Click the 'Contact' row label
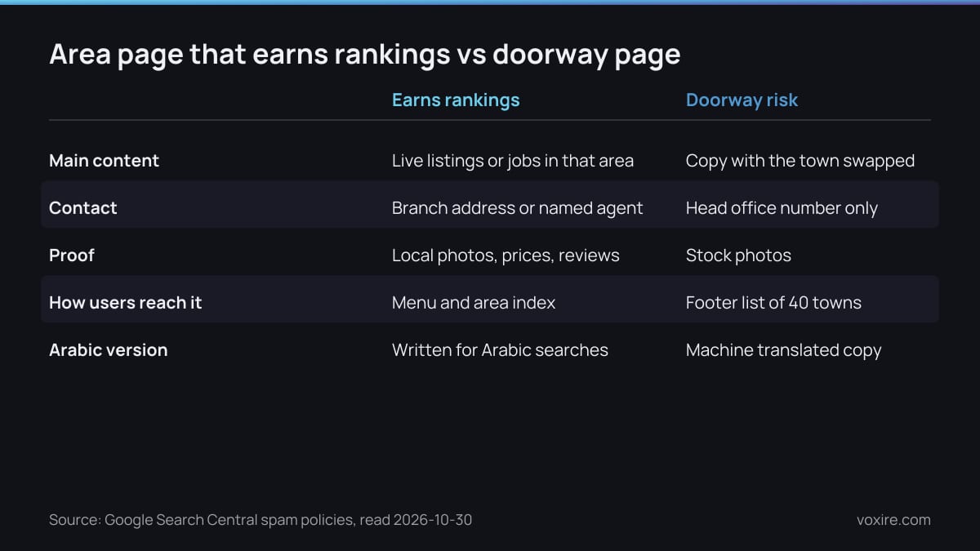Image resolution: width=980 pixels, height=551 pixels. 83,208
